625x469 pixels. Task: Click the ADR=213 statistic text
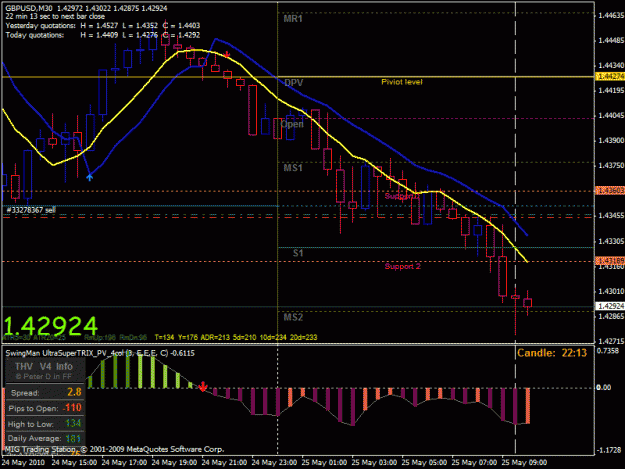(x=215, y=338)
